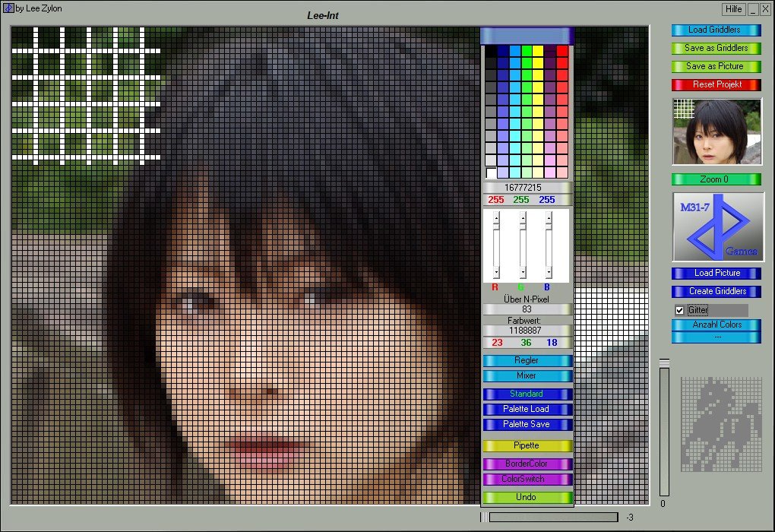Pick the white swatch in palette
The image size is (775, 532).
[x=491, y=173]
